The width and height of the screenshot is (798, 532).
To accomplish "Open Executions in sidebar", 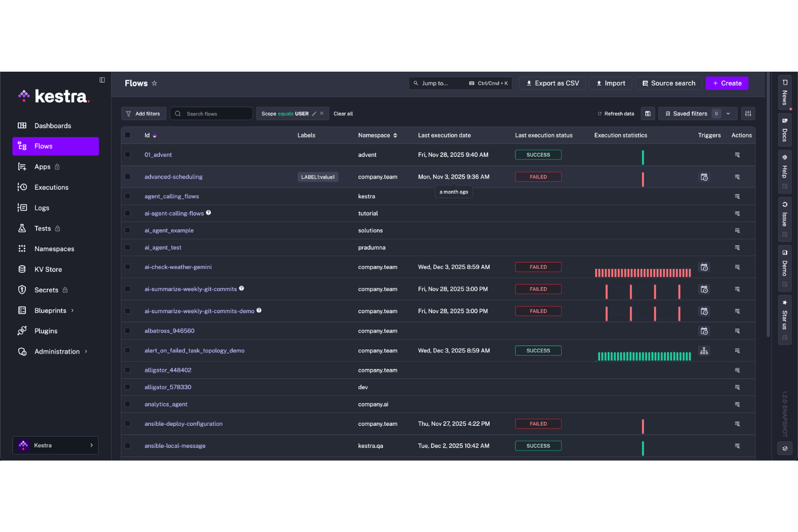I will [56, 187].
